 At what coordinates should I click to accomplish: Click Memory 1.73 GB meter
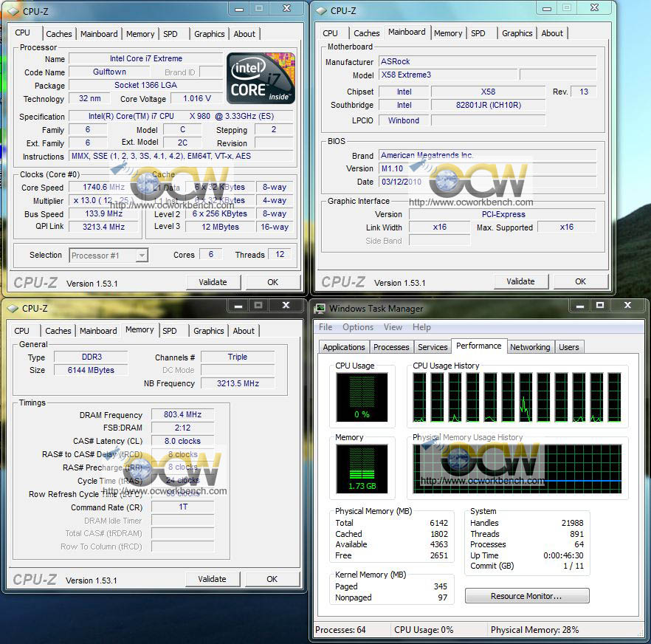362,469
